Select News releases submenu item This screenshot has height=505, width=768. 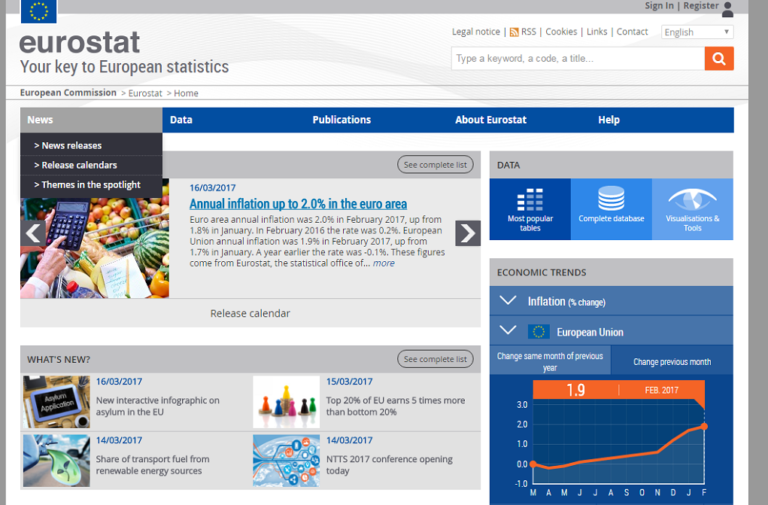[x=91, y=145]
